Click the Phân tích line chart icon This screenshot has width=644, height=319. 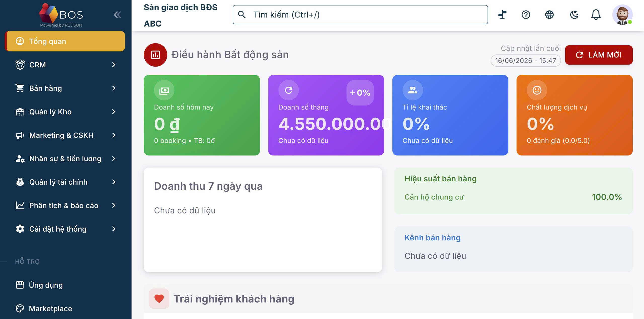20,205
